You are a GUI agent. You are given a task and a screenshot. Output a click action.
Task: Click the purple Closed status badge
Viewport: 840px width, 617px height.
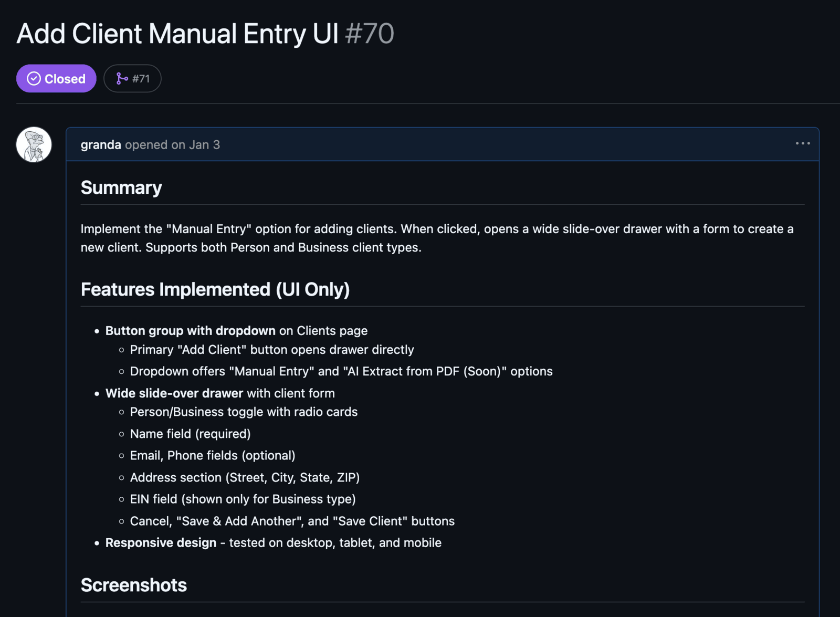coord(56,78)
